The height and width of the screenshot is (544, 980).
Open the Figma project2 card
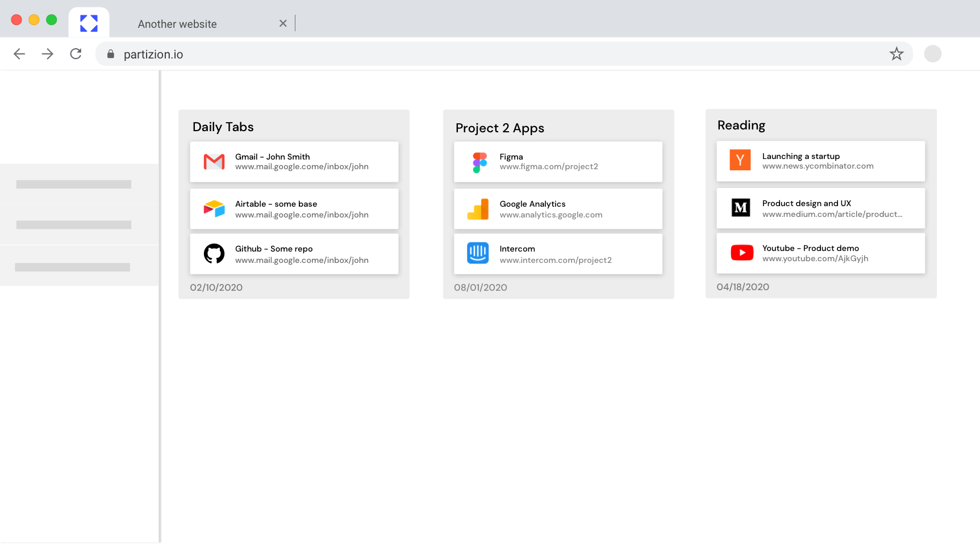(x=558, y=162)
